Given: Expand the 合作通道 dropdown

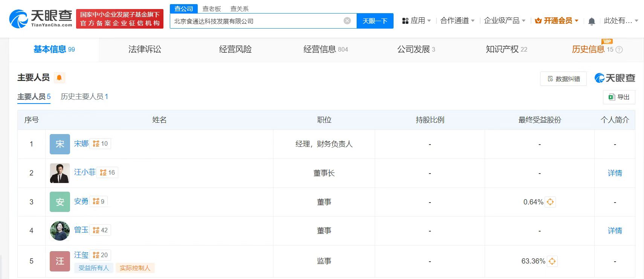Looking at the screenshot, I should (457, 21).
